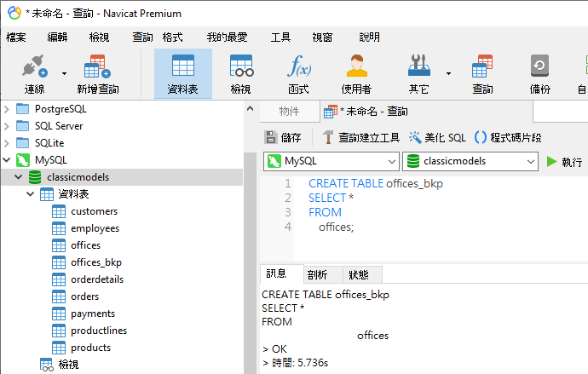Image resolution: width=588 pixels, height=374 pixels.
Task: Collapse the 資料表 tables tree node
Action: pos(31,194)
